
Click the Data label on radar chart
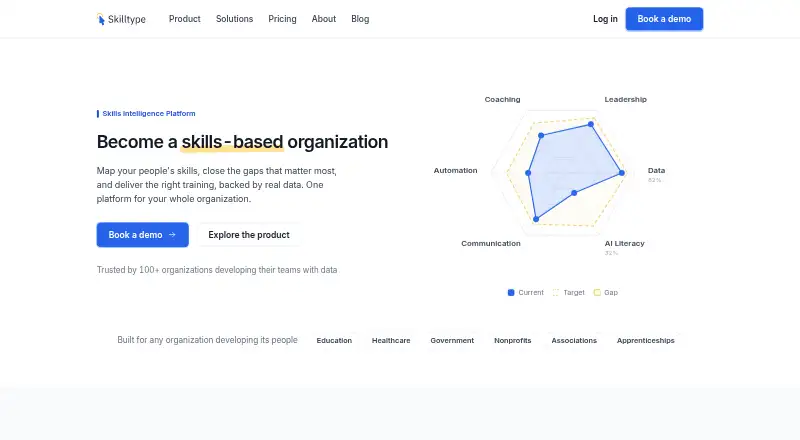(x=656, y=170)
